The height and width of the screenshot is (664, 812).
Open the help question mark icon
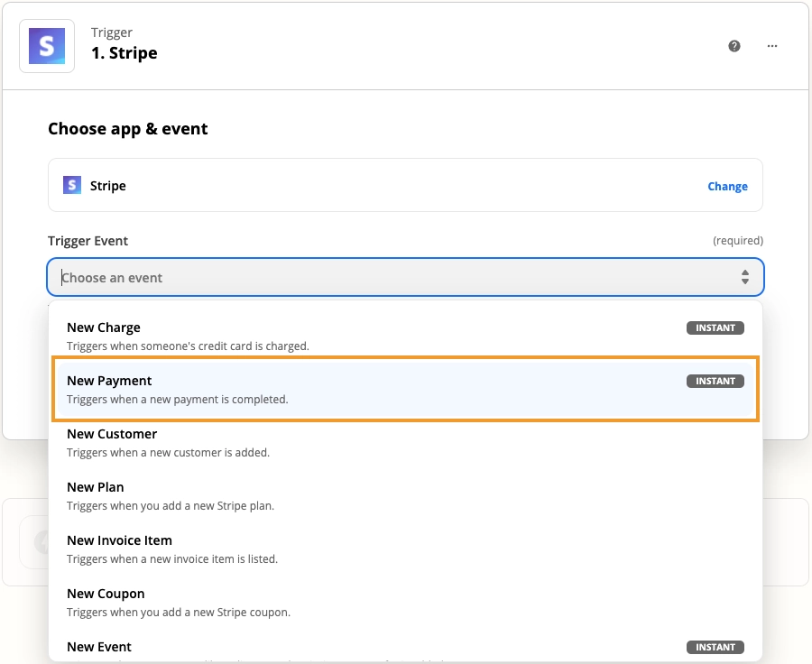734,46
